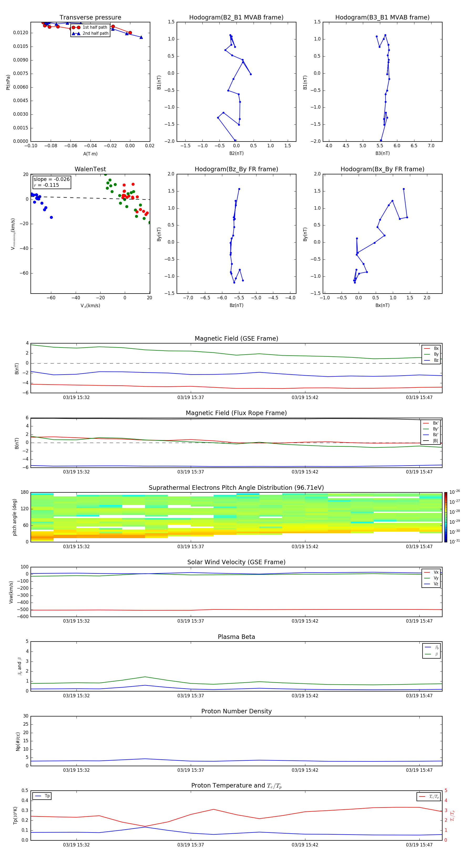This screenshot has width=473, height=868.
Task: Click '03/19 15:37' tick under solar wind velocity
Action: pos(191,621)
